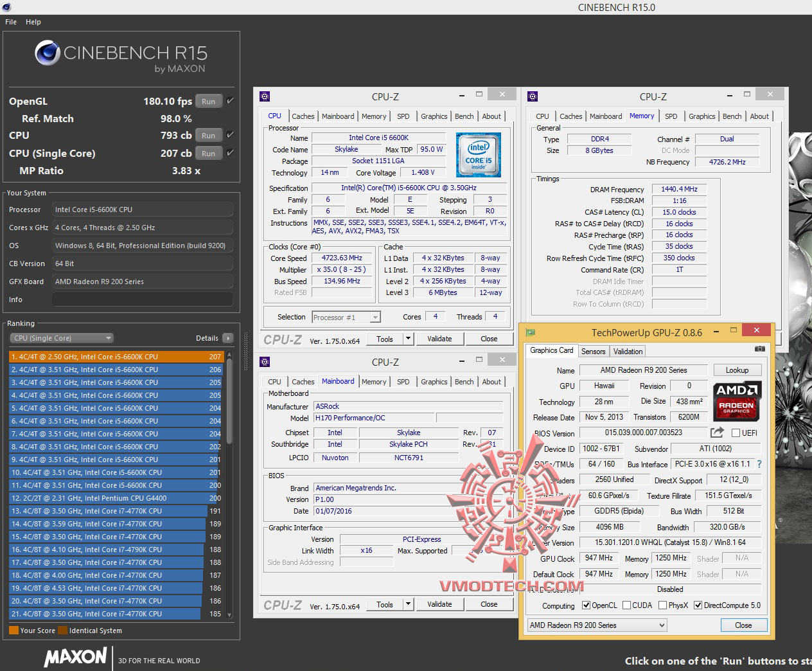
Task: Click the H170 Performance/OC model field
Action: coord(374,418)
